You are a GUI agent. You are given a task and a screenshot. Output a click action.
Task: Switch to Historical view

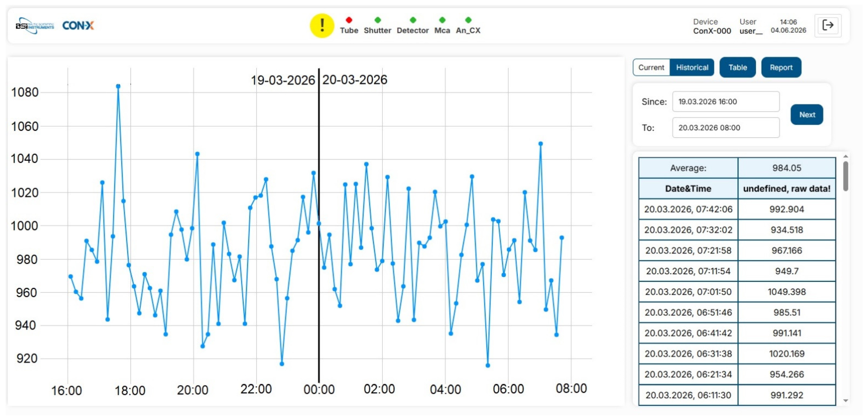point(692,67)
